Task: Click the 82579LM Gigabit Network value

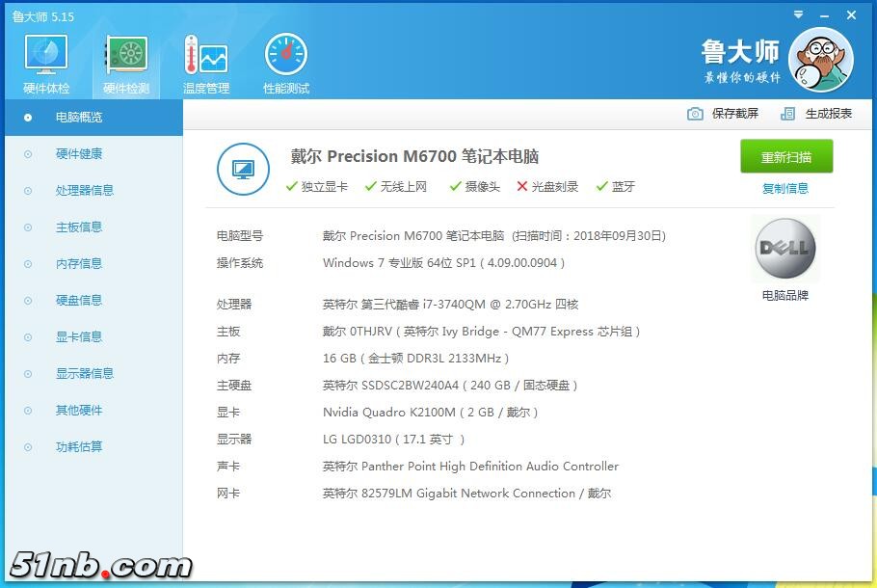Action: (466, 493)
